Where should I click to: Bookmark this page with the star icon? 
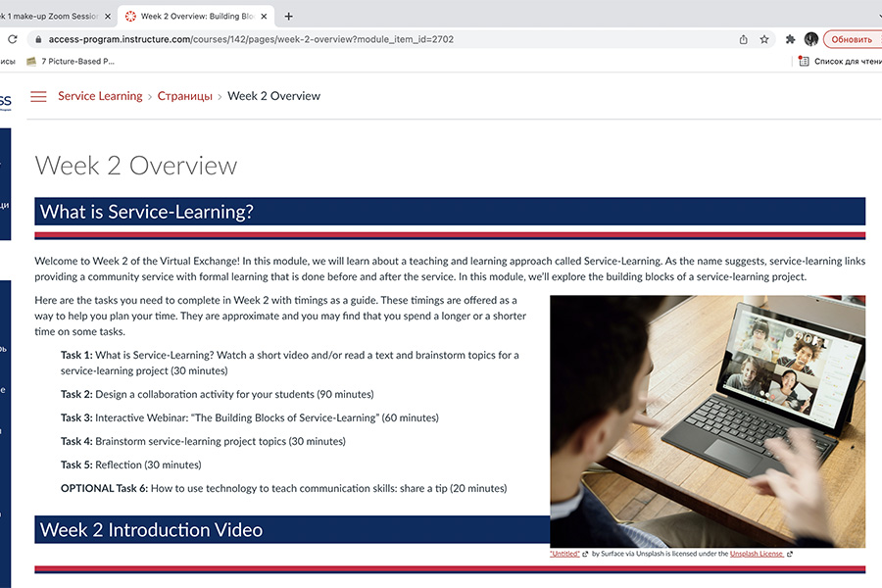click(763, 39)
